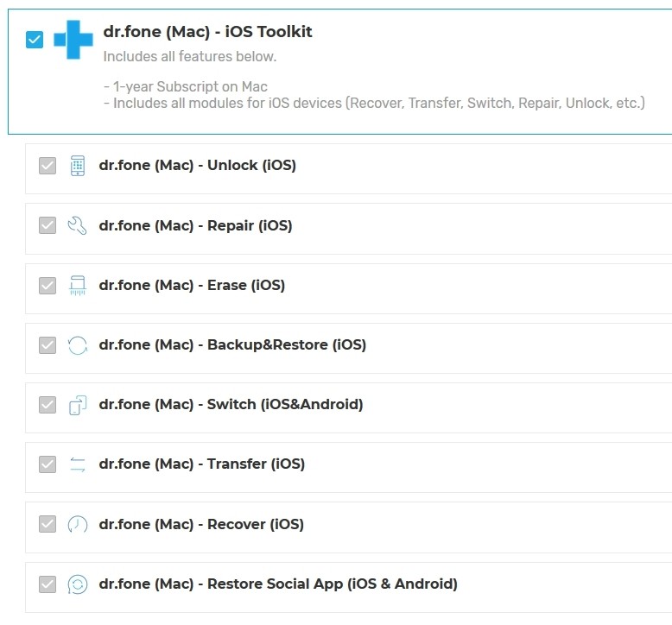This screenshot has width=672, height=625.
Task: Click the Erase (iOS) shredder icon
Action: coord(78,285)
